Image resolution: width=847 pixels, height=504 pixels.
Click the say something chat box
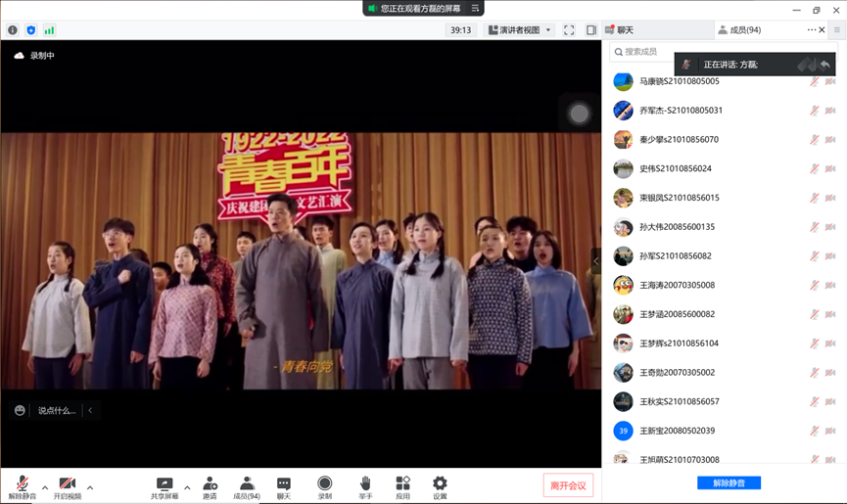pos(57,411)
